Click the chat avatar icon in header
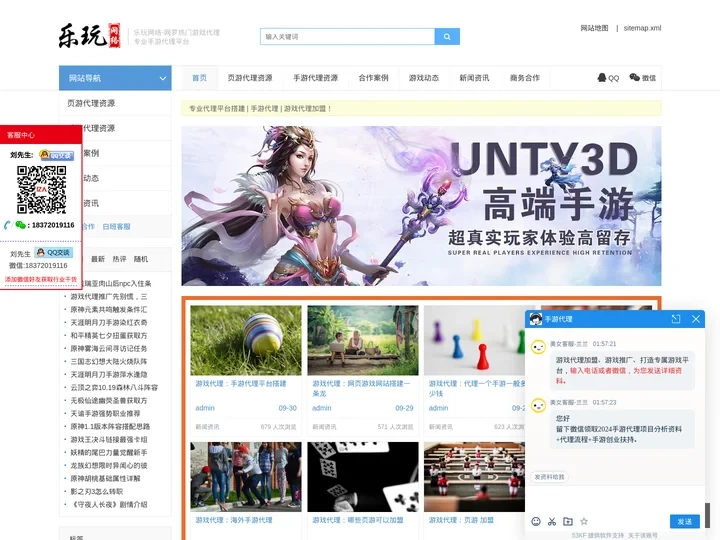 click(535, 319)
